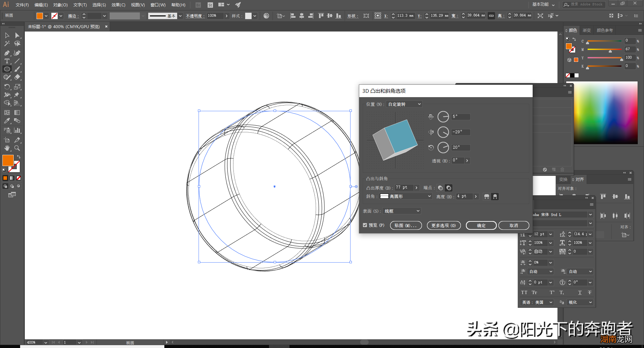Open the 效果(C) menu
Image resolution: width=644 pixels, height=348 pixels.
click(118, 5)
